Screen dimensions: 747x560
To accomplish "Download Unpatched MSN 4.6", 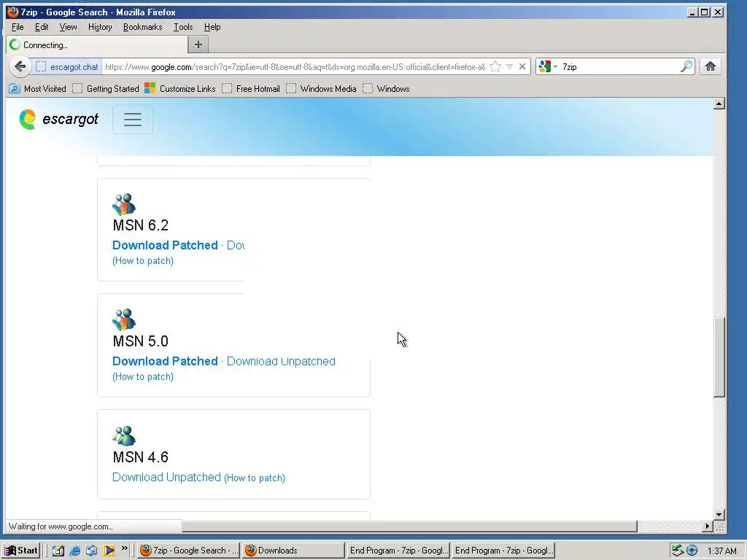I will click(x=167, y=477).
